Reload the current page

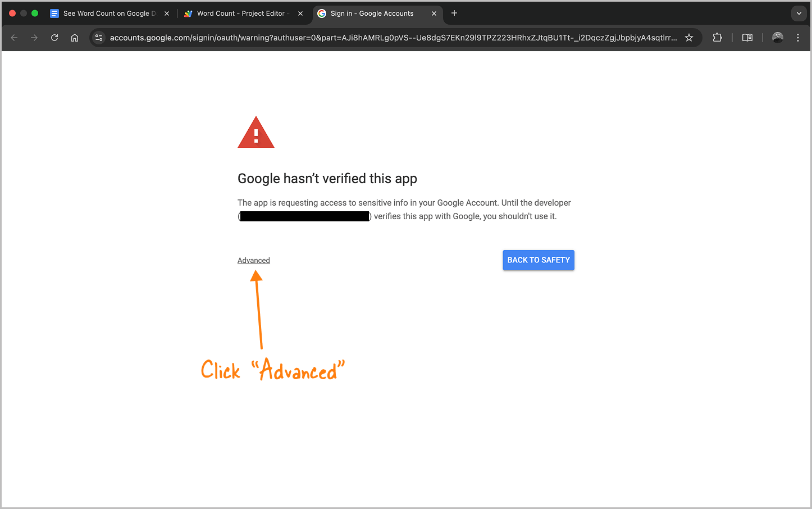coord(54,38)
